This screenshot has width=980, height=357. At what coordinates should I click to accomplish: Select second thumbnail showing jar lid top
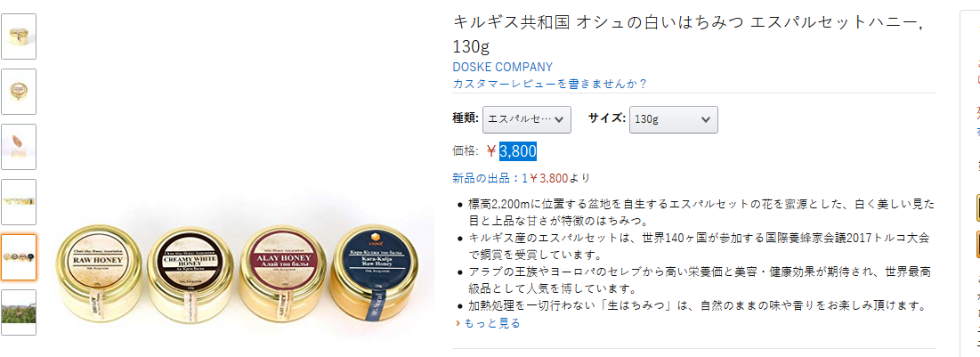coord(19,92)
